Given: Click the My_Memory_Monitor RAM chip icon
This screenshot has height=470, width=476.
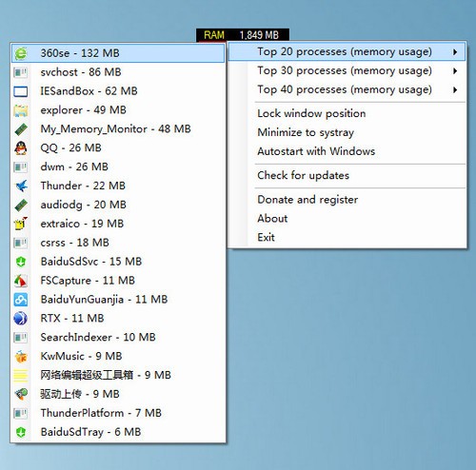Looking at the screenshot, I should coord(21,129).
